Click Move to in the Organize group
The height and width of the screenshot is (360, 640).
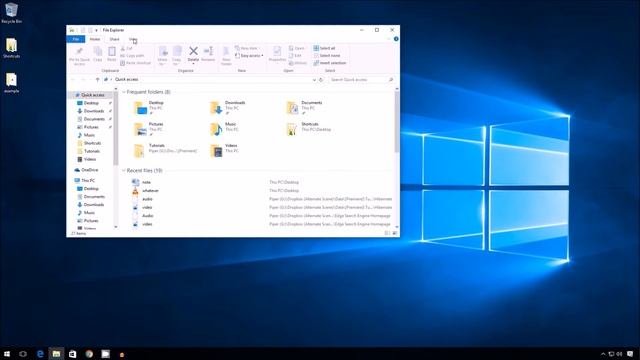pyautogui.click(x=162, y=56)
